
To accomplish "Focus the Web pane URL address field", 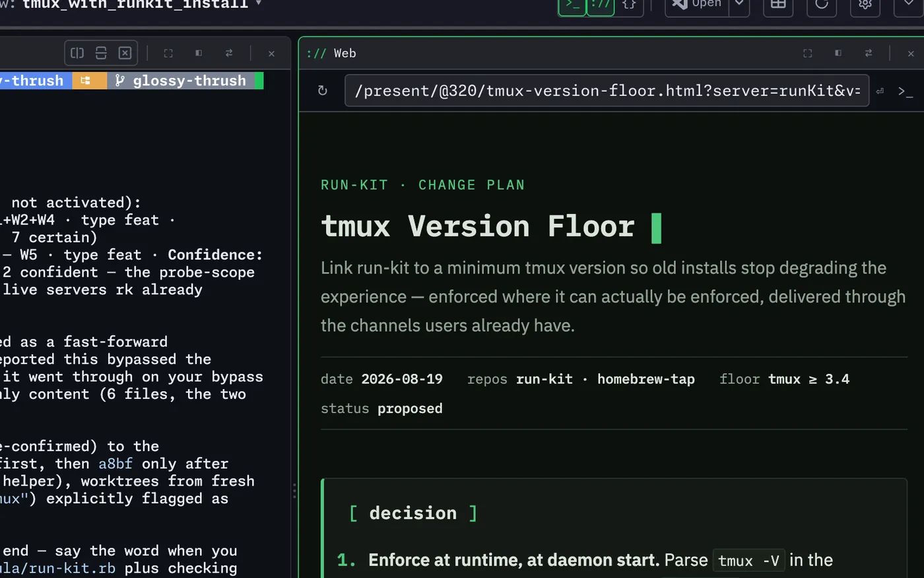I will tap(607, 90).
